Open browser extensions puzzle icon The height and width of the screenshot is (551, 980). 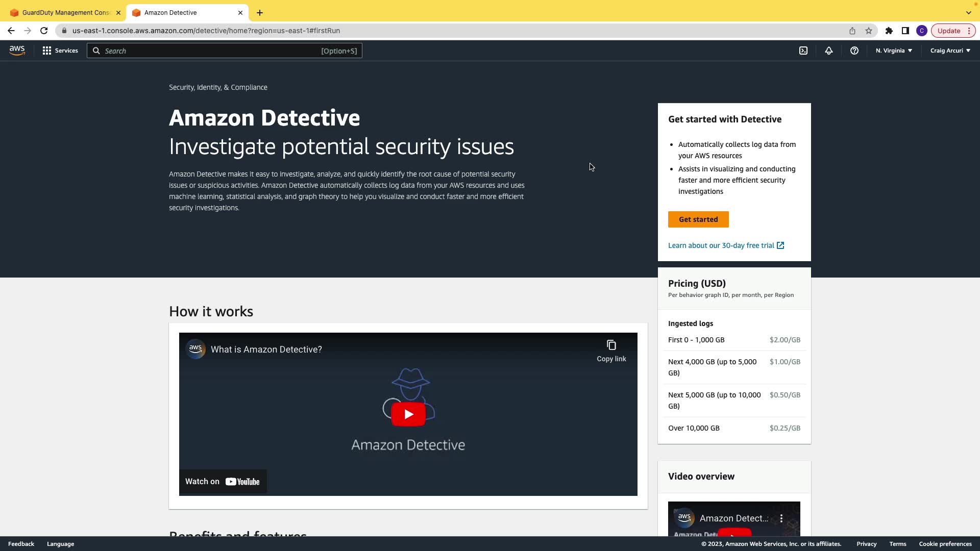point(889,31)
